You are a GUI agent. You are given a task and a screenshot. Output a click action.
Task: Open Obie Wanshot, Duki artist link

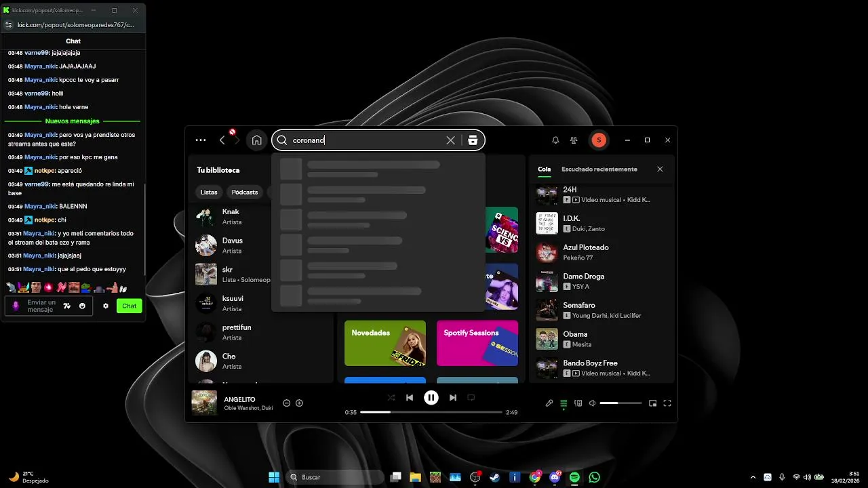[x=248, y=408]
